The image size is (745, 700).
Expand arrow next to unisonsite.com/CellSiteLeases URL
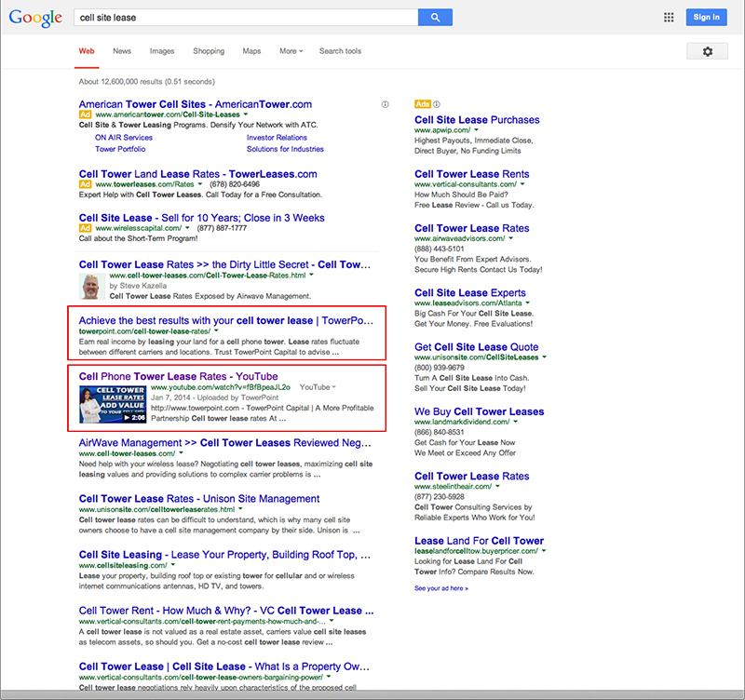pos(545,357)
